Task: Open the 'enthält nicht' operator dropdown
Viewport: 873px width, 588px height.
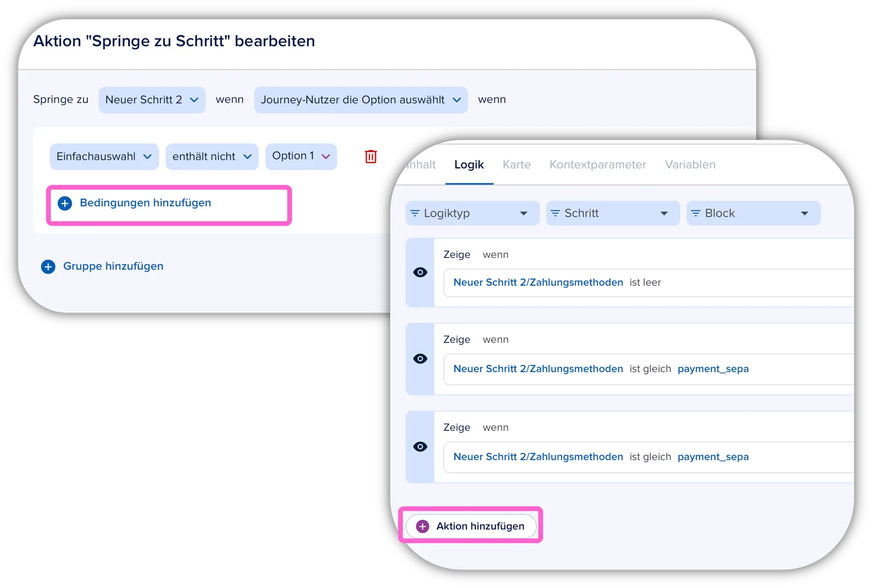Action: [212, 157]
